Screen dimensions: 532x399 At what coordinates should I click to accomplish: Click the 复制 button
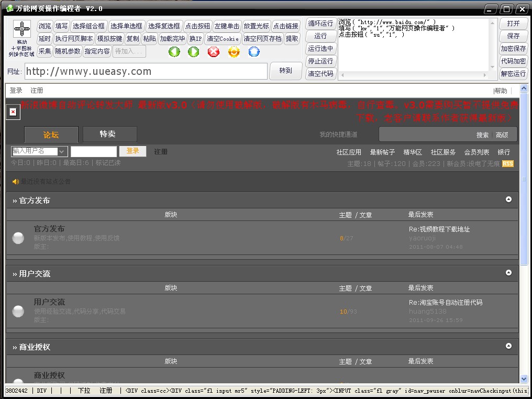[x=132, y=39]
